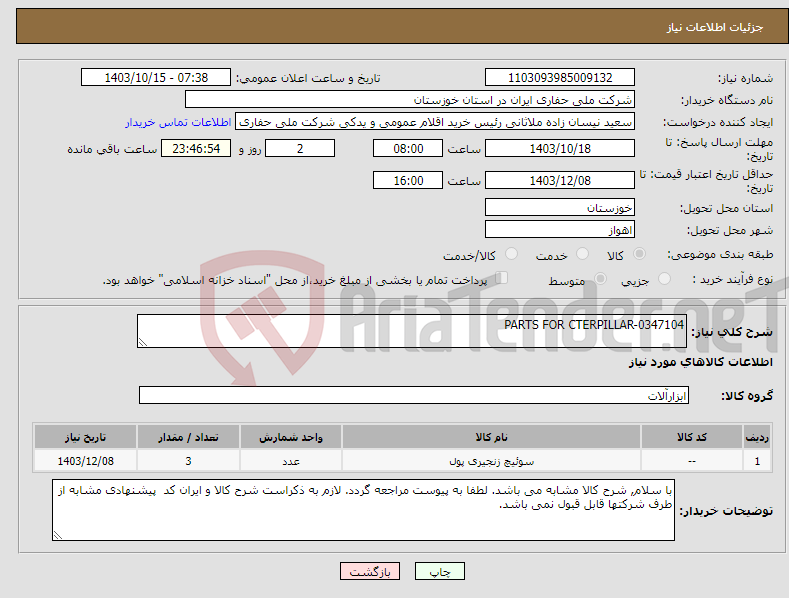Image resolution: width=789 pixels, height=598 pixels.
Task: Click the remaining time countdown 23:46:54
Action: click(x=196, y=148)
